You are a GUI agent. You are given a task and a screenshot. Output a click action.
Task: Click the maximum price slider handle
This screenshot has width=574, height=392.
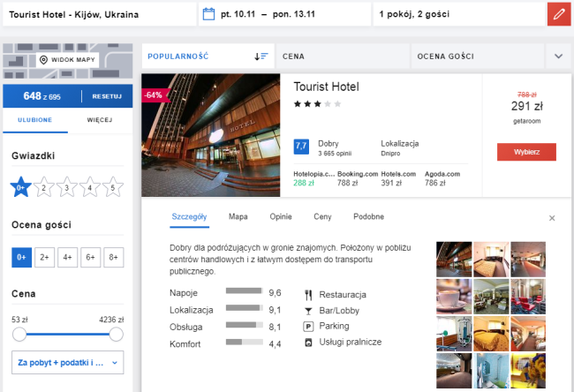(x=116, y=334)
